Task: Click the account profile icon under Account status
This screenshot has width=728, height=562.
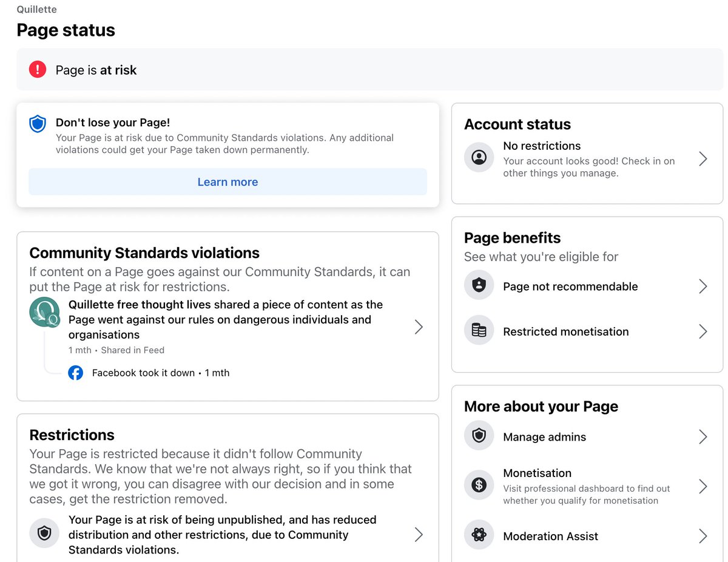Action: pos(479,158)
